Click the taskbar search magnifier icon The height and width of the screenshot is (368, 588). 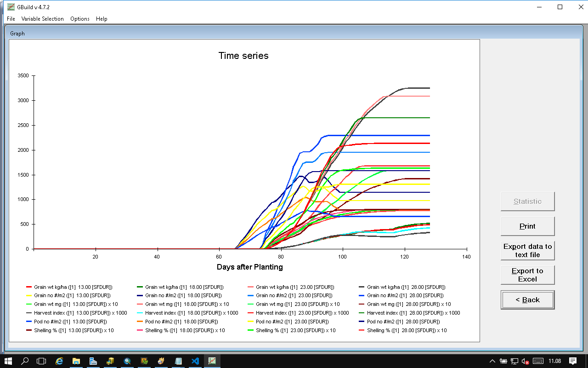coord(25,361)
